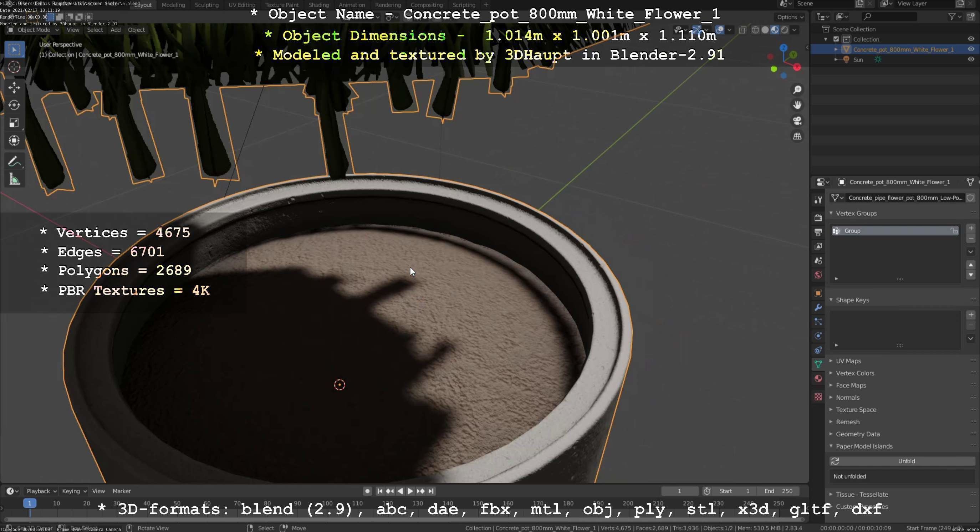Open the Material properties tab icon
This screenshot has height=532, width=980.
818,378
